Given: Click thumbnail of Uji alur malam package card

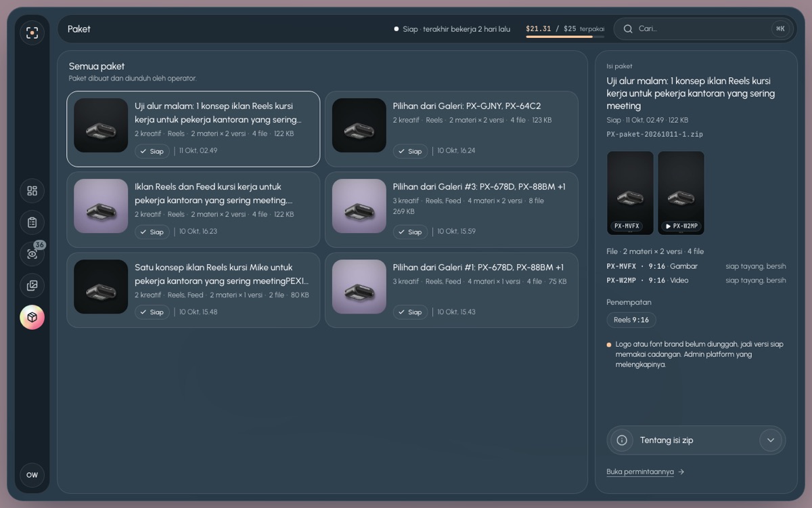Looking at the screenshot, I should (101, 125).
